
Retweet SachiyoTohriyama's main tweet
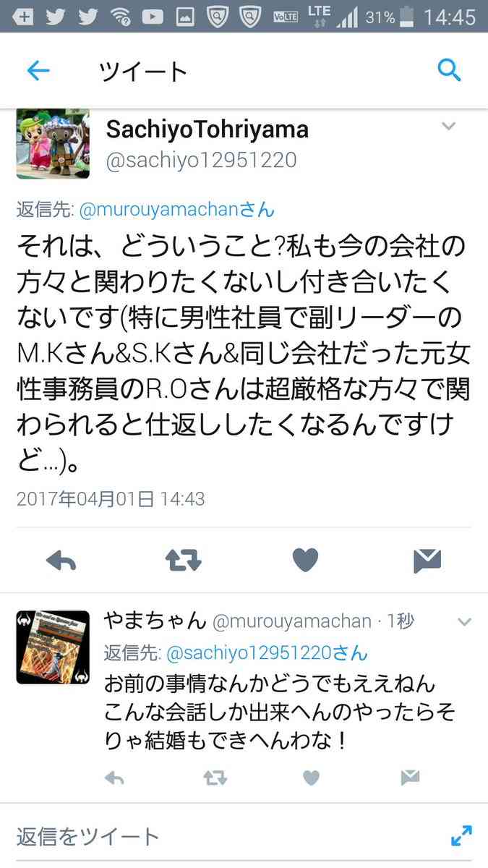pos(183,561)
